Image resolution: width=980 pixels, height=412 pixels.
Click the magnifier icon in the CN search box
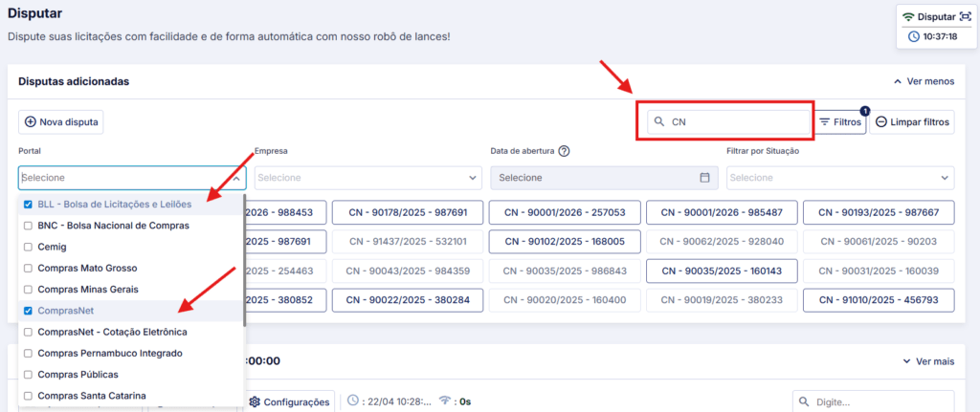pos(659,122)
